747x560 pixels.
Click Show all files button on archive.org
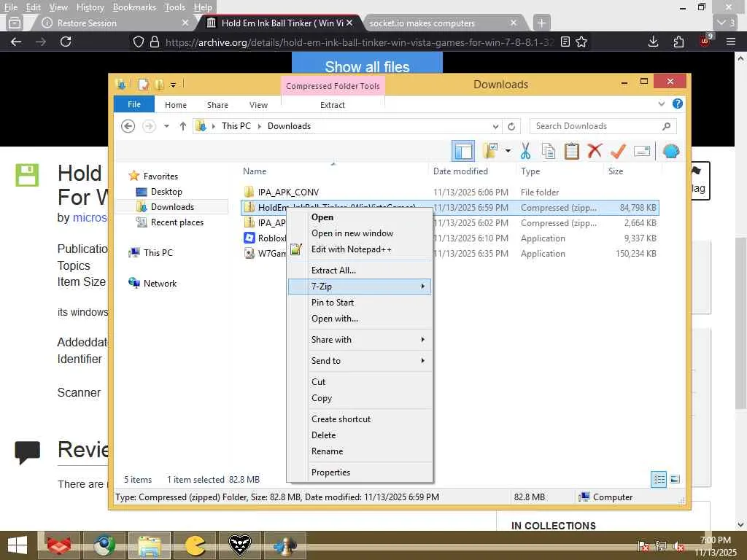coord(367,64)
